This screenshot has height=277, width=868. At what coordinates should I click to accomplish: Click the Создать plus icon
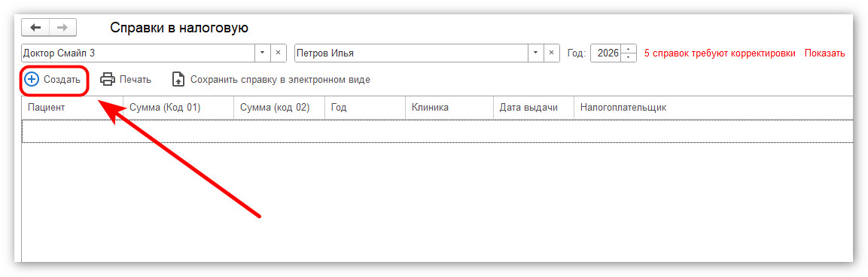point(32,79)
